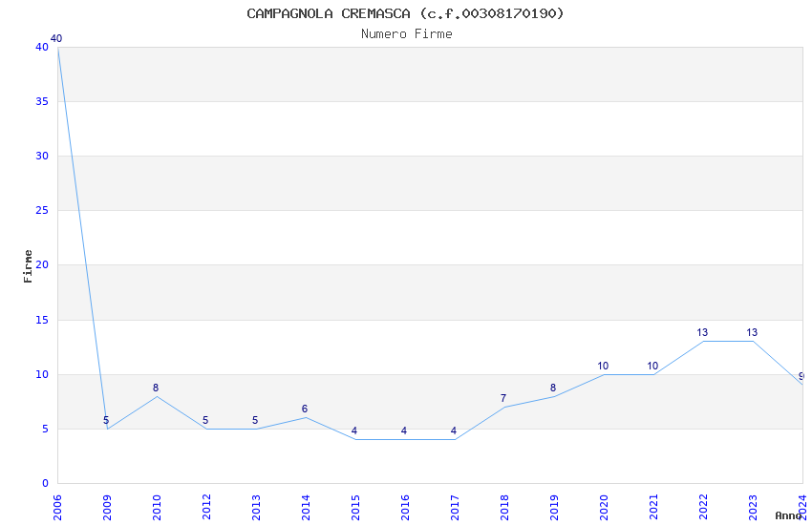Select the 2021 x-axis year label
Viewport: 812px width, 525px height.
pos(654,508)
